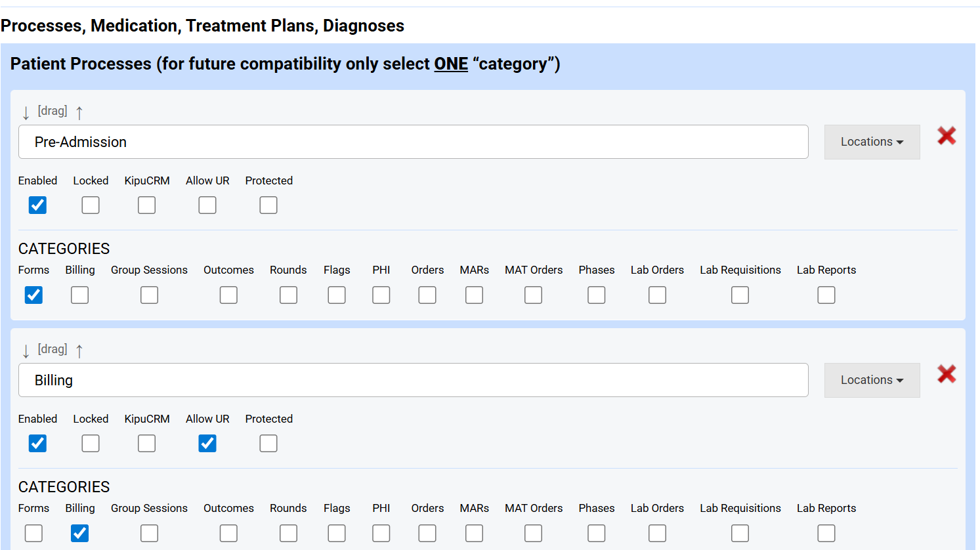Move Pre-Admission process up with up arrow
The height and width of the screenshot is (550, 980).
(79, 113)
